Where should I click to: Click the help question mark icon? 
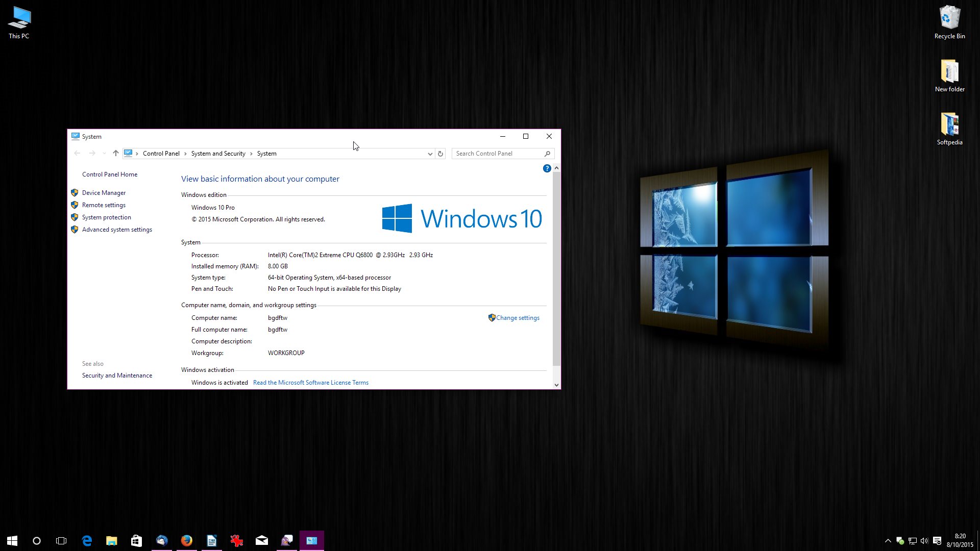[x=547, y=168]
